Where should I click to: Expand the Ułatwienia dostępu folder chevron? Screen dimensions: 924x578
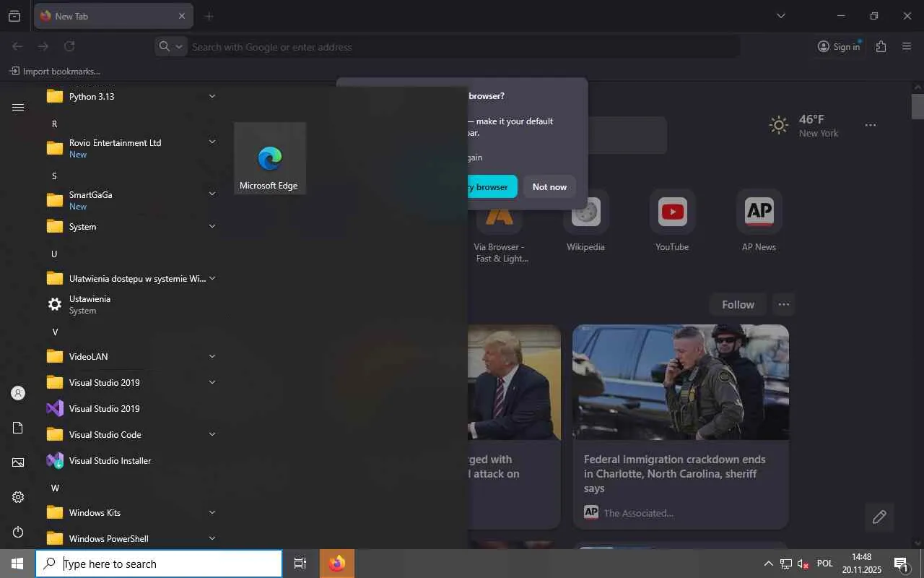[212, 278]
